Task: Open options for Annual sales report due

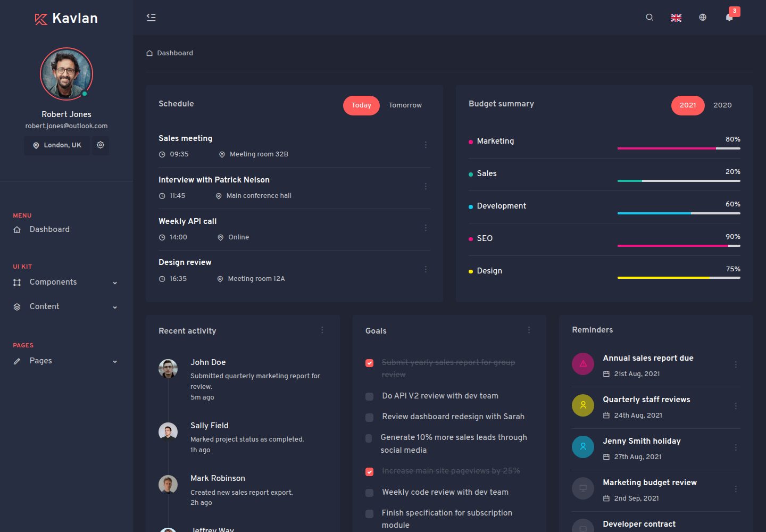Action: 736,364
